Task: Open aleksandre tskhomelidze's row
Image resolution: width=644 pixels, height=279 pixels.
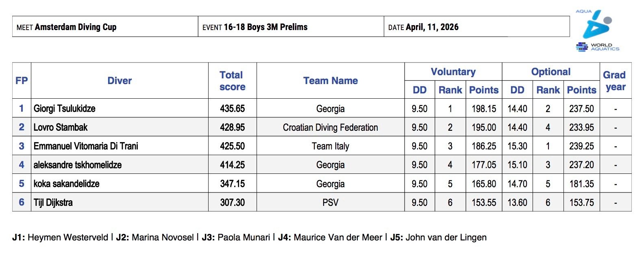Action: click(78, 165)
